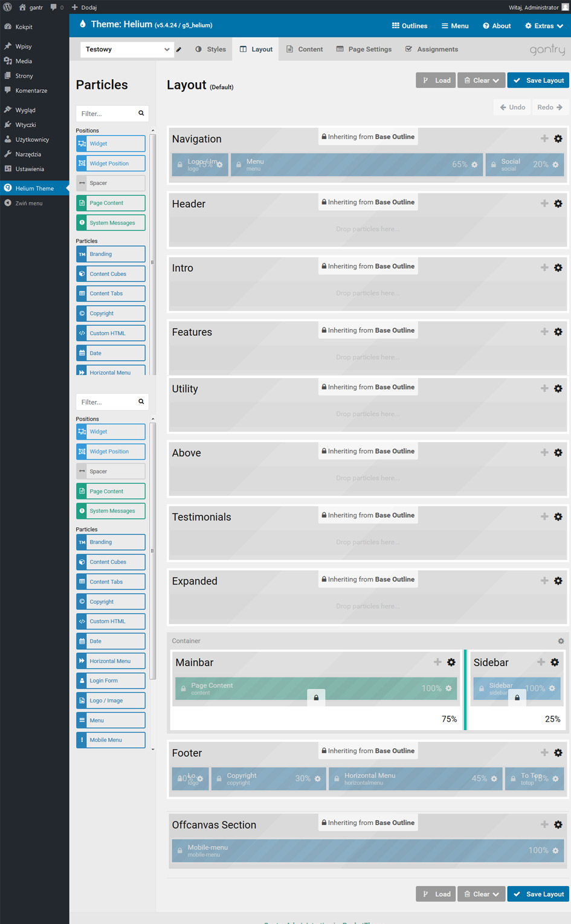This screenshot has height=924, width=571.
Task: Add a row to the Intro section
Action: pos(544,268)
